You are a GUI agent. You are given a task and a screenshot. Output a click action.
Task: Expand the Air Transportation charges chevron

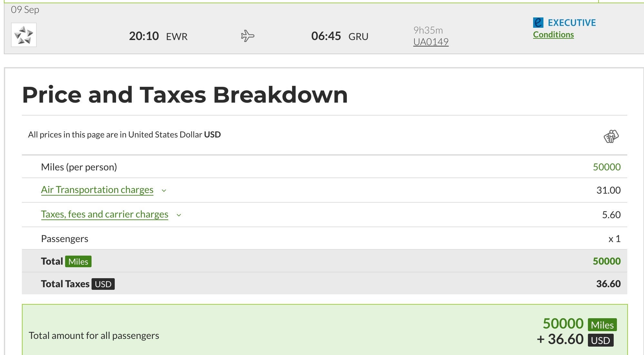[x=164, y=190]
